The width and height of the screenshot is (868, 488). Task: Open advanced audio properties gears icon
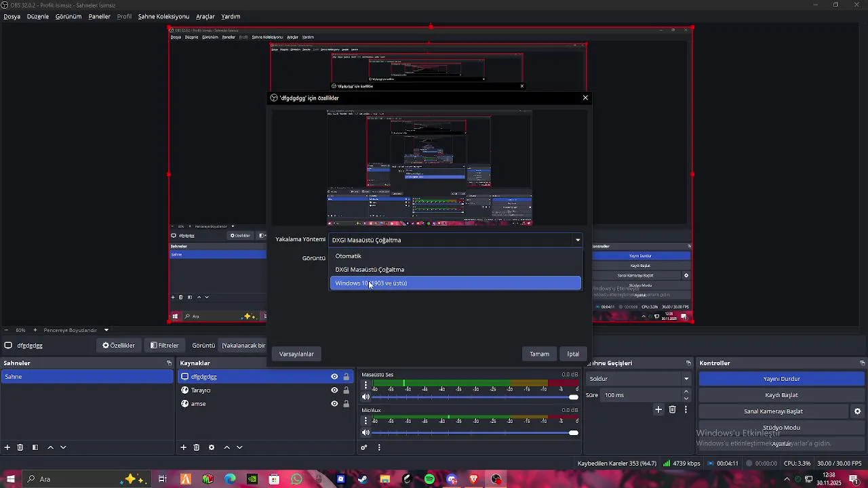click(364, 447)
